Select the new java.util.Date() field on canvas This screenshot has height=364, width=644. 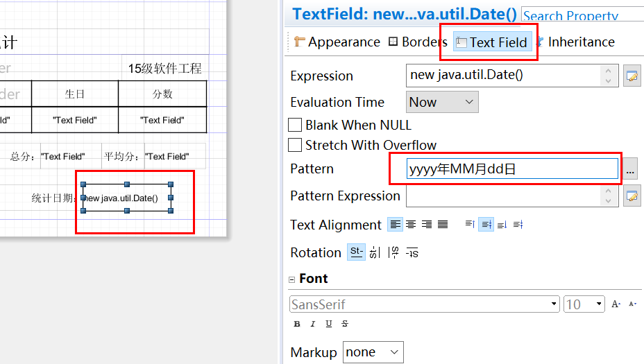(x=127, y=198)
